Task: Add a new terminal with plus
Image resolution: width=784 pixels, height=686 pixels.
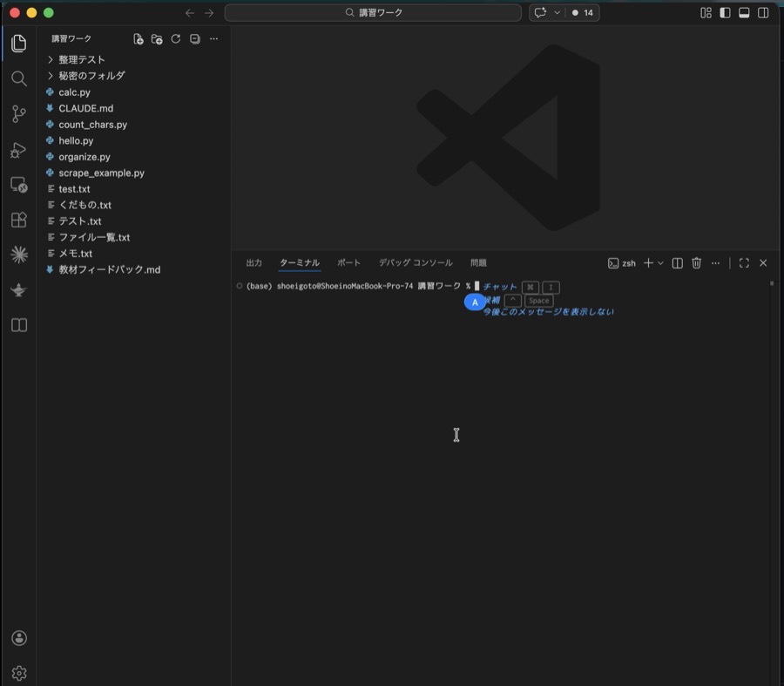Action: 648,263
